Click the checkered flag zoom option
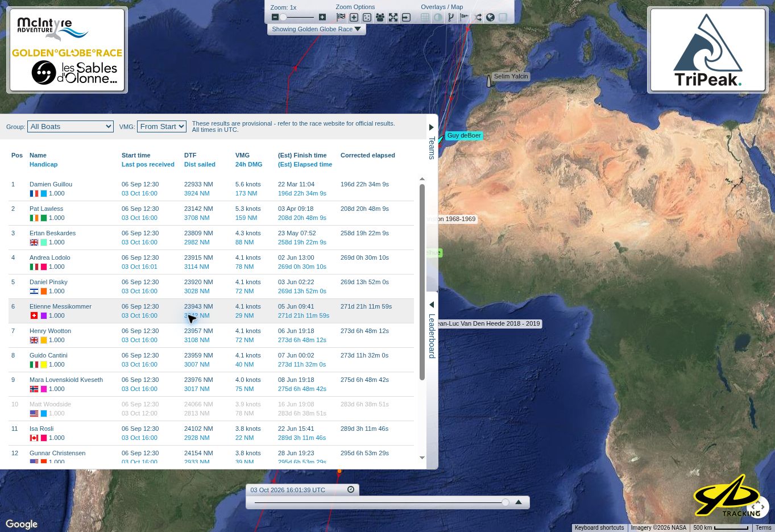 tap(341, 18)
